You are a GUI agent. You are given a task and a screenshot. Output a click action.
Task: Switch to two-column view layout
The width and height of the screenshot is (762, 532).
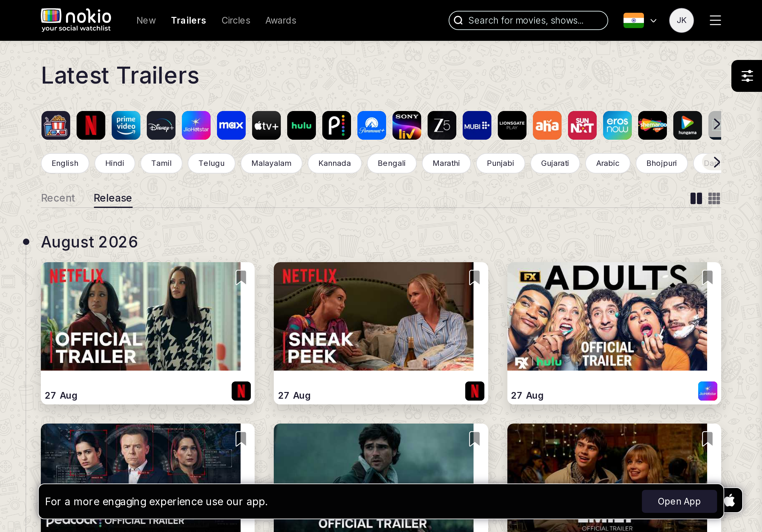pyautogui.click(x=696, y=199)
